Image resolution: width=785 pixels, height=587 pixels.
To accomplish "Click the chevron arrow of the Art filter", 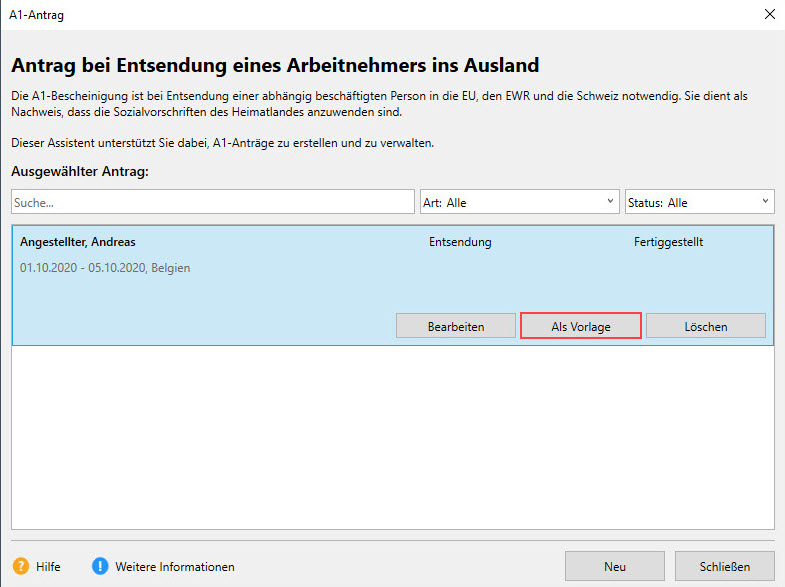I will 610,202.
